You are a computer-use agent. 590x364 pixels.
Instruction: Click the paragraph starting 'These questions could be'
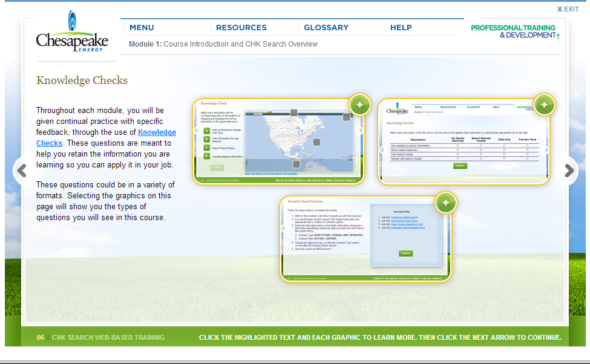click(105, 201)
